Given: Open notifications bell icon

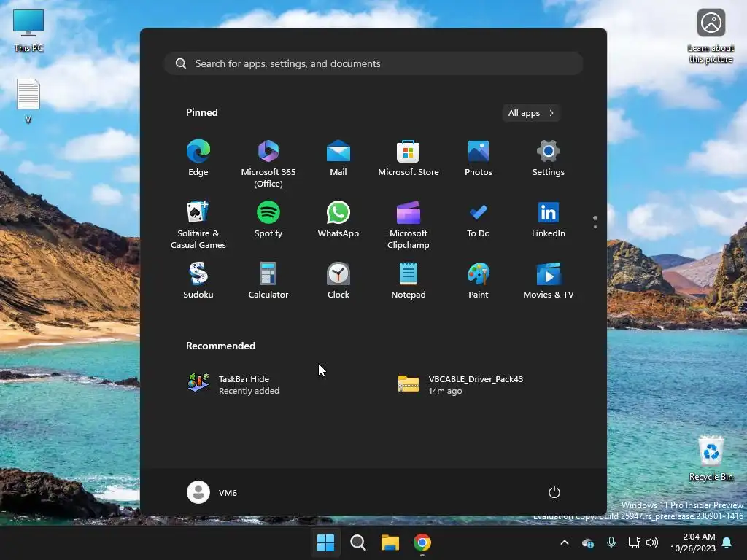Looking at the screenshot, I should tap(727, 542).
